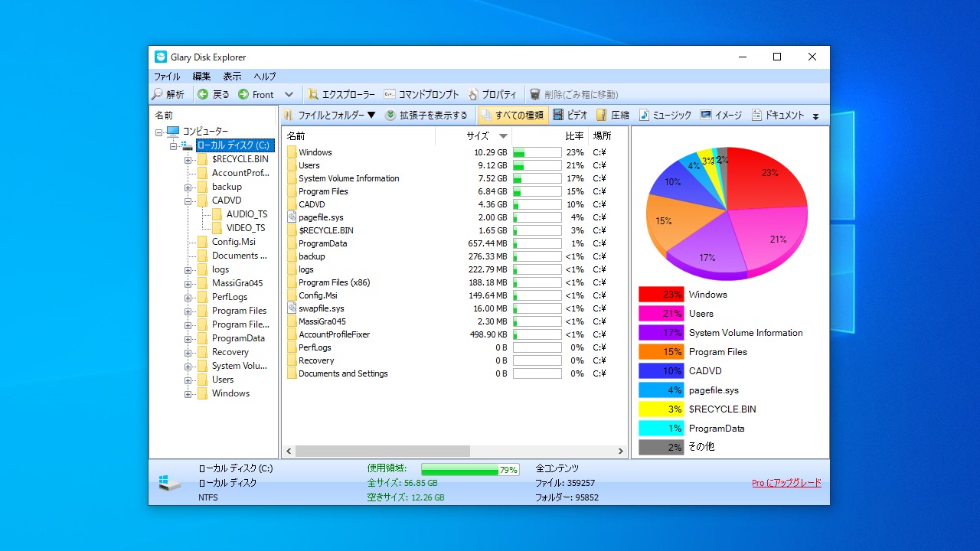The image size is (980, 551).
Task: Click CADVD folder icon in file list
Action: point(292,204)
